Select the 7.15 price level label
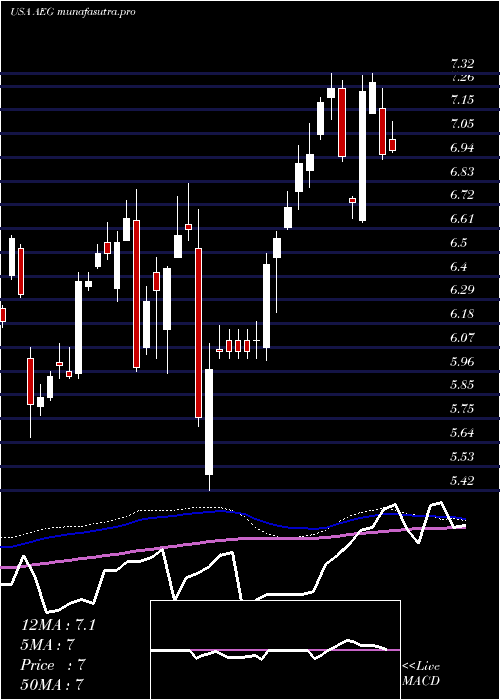The width and height of the screenshot is (500, 700). pyautogui.click(x=462, y=100)
